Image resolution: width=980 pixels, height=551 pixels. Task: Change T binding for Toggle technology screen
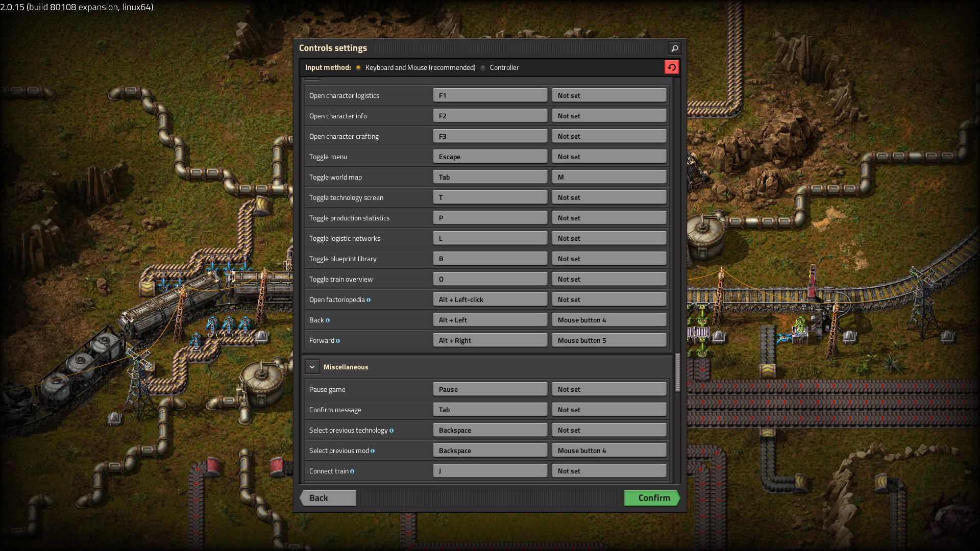tap(490, 197)
